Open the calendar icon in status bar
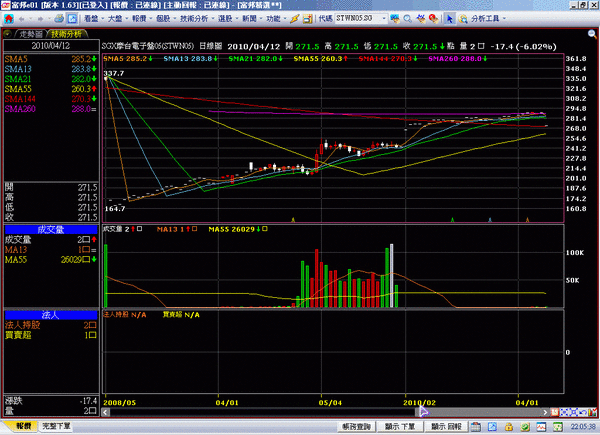Image resolution: width=600 pixels, height=435 pixels. pos(476,427)
